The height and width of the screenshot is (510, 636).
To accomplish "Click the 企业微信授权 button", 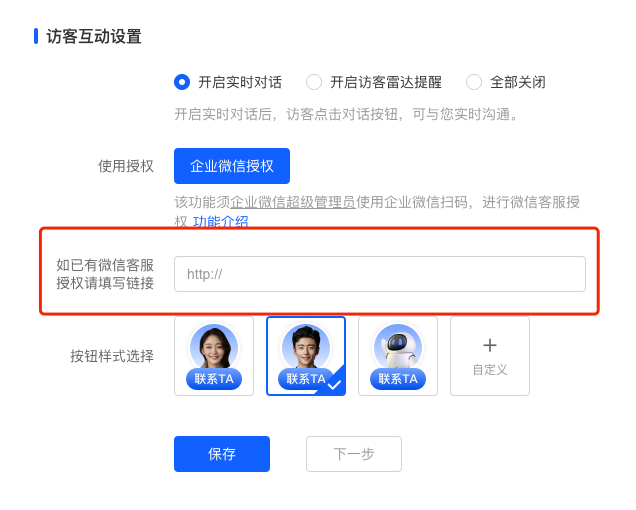I will [232, 166].
